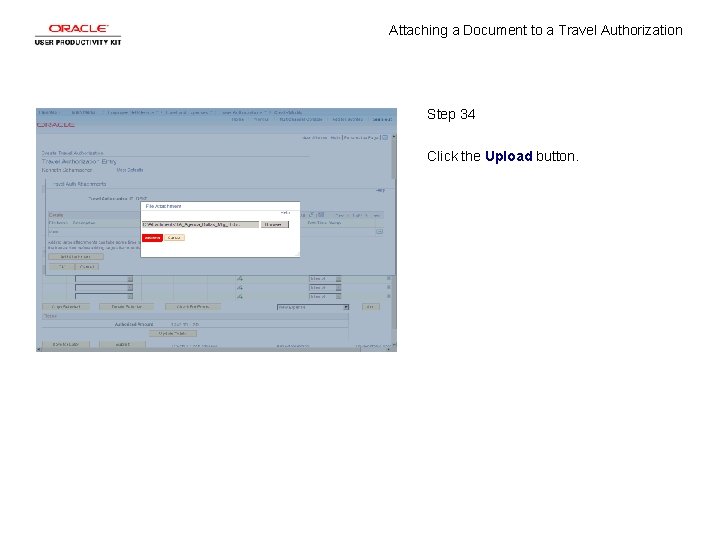Viewport: 720px width, 540px height.
Task: Expand the dropdown left of the Add button
Action: pyautogui.click(x=313, y=307)
